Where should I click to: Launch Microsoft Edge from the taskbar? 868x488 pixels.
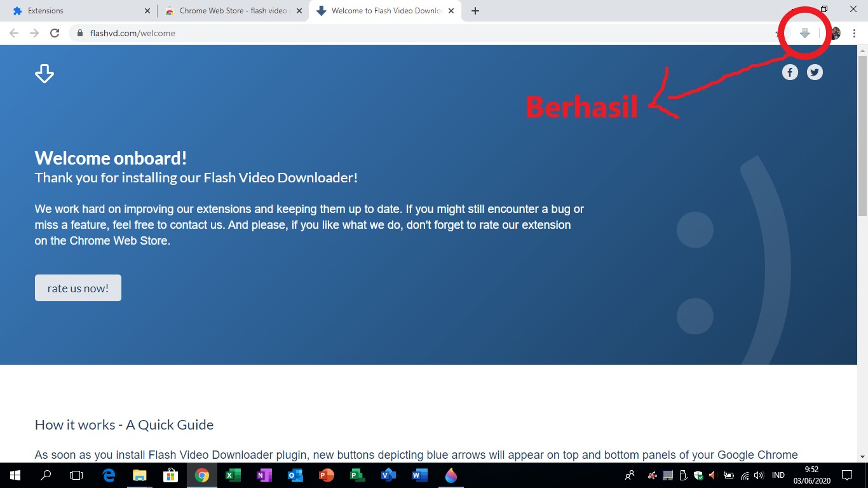(x=109, y=475)
